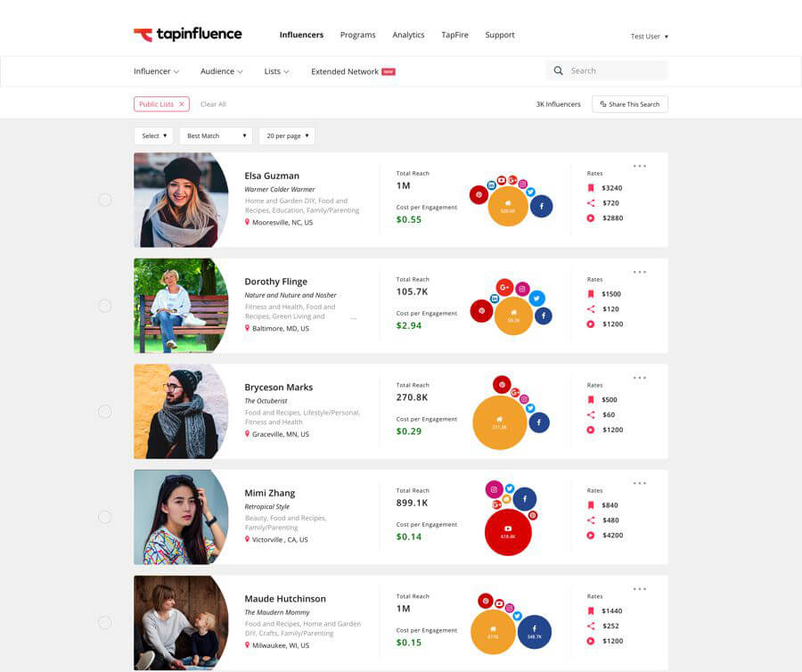This screenshot has height=672, width=802.
Task: Go to the Analytics menu item
Action: coord(408,36)
